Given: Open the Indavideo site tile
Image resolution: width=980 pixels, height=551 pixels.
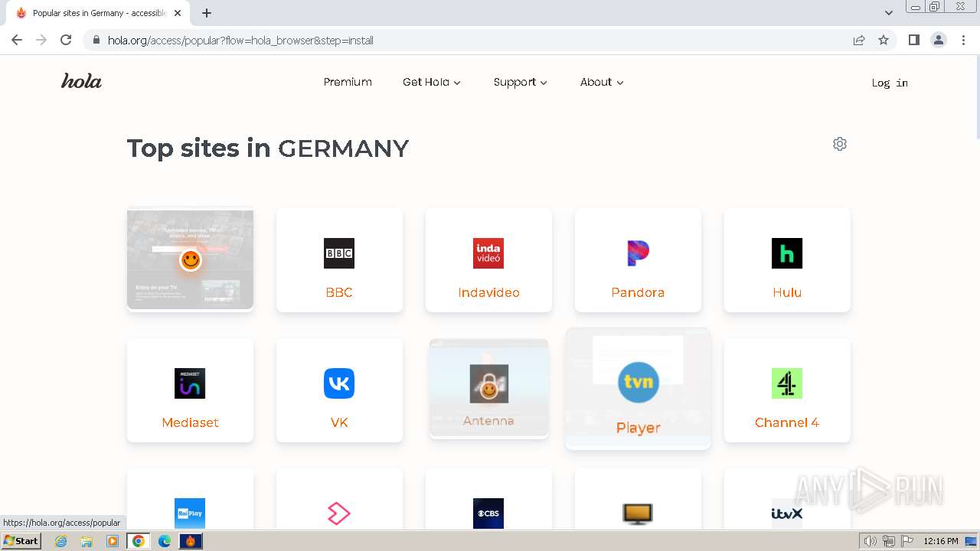Looking at the screenshot, I should 488,260.
